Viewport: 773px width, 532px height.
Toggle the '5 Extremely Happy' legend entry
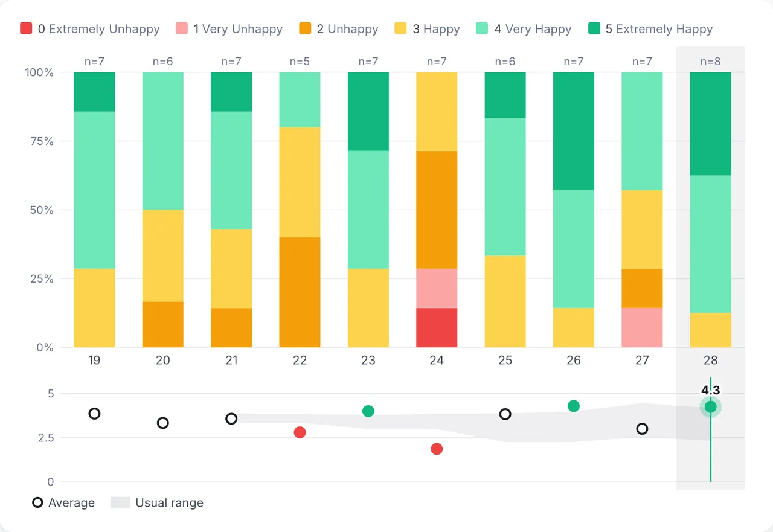650,28
